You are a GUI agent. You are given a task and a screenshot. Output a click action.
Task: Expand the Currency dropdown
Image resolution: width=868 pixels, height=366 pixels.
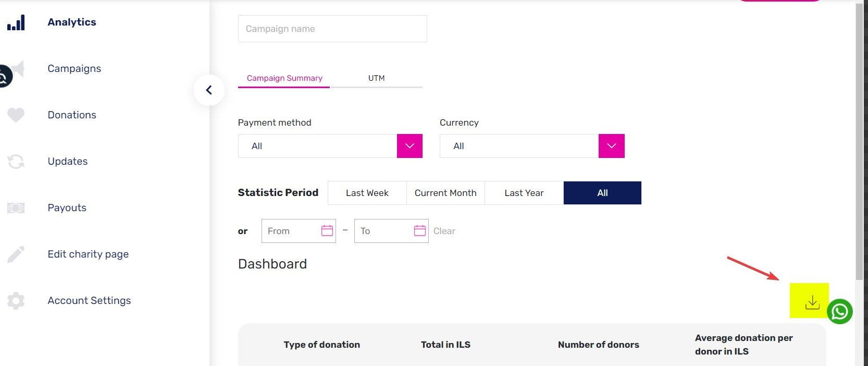(x=612, y=146)
